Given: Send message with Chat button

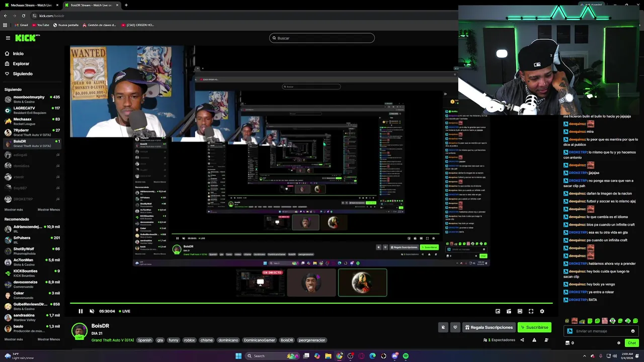Looking at the screenshot, I should 632,343.
